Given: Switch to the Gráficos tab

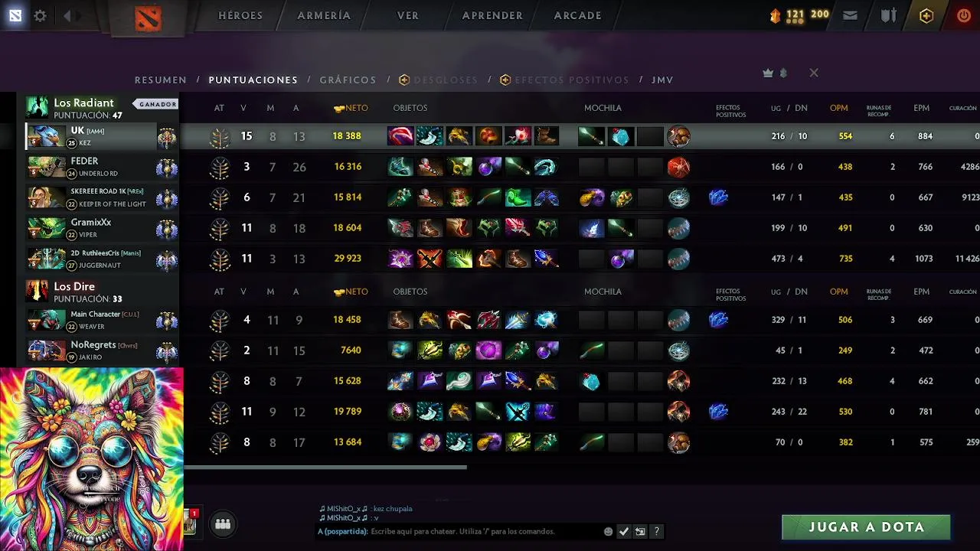Looking at the screenshot, I should (x=348, y=80).
